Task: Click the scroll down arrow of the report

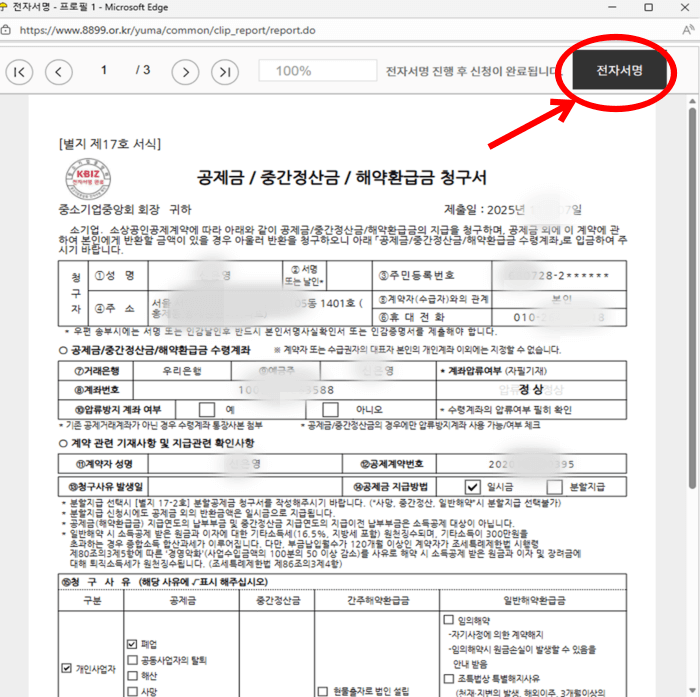Action: tap(692, 691)
